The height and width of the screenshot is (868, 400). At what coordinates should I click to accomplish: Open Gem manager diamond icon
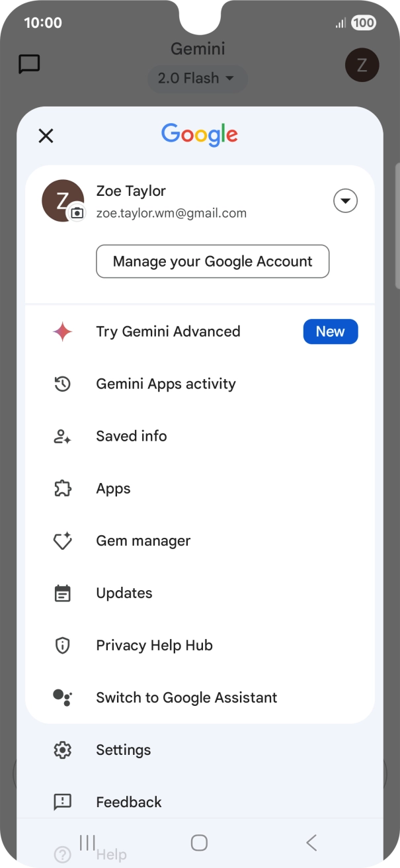pyautogui.click(x=62, y=541)
